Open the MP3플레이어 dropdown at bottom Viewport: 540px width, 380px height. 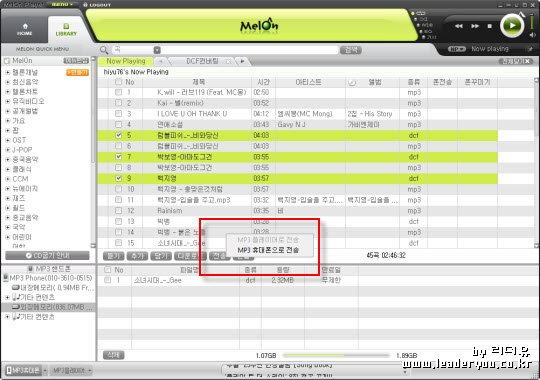(90, 371)
